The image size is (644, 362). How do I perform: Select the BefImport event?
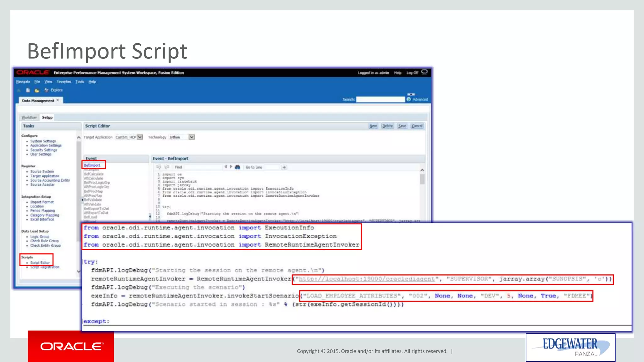coord(92,165)
